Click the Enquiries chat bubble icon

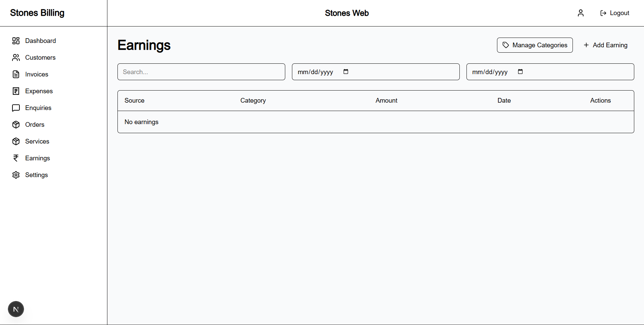[x=16, y=108]
